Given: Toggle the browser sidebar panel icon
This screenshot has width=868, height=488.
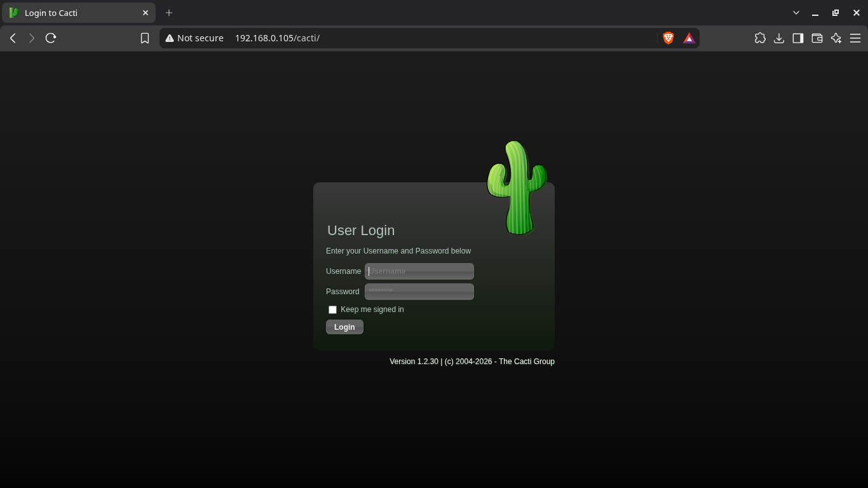Looking at the screenshot, I should (x=798, y=38).
